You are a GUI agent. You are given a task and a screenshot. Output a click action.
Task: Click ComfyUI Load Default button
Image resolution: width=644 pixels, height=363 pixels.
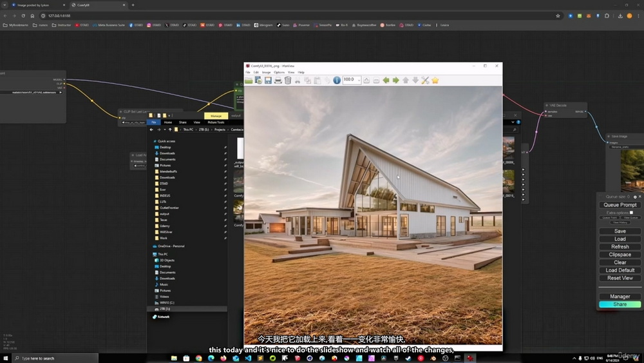pyautogui.click(x=620, y=270)
